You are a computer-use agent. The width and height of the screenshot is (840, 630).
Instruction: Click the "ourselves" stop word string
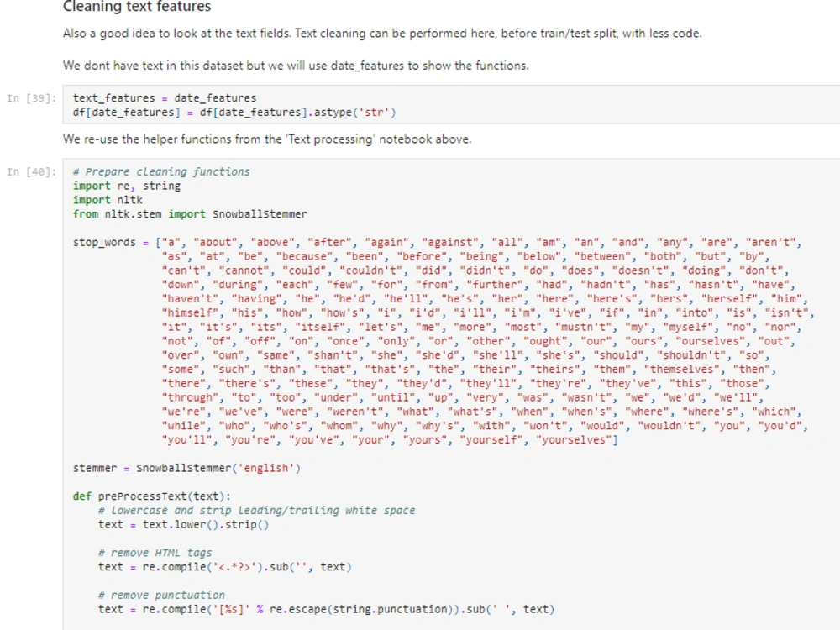[x=711, y=341]
